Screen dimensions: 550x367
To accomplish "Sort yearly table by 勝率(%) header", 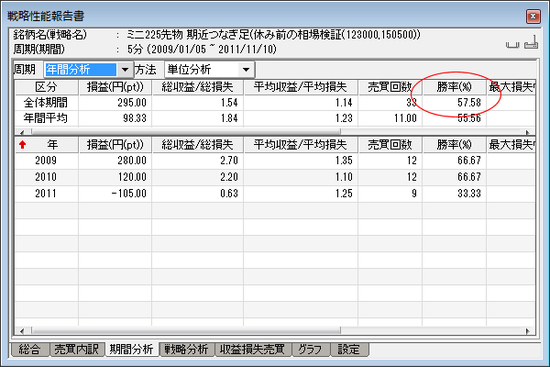I will coord(454,145).
